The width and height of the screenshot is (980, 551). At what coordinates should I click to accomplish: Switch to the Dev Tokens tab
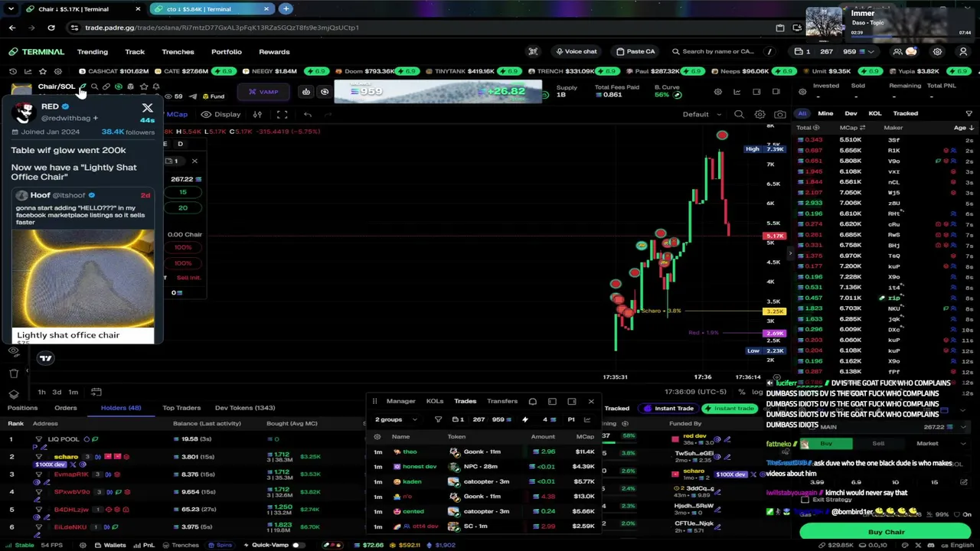coord(245,408)
